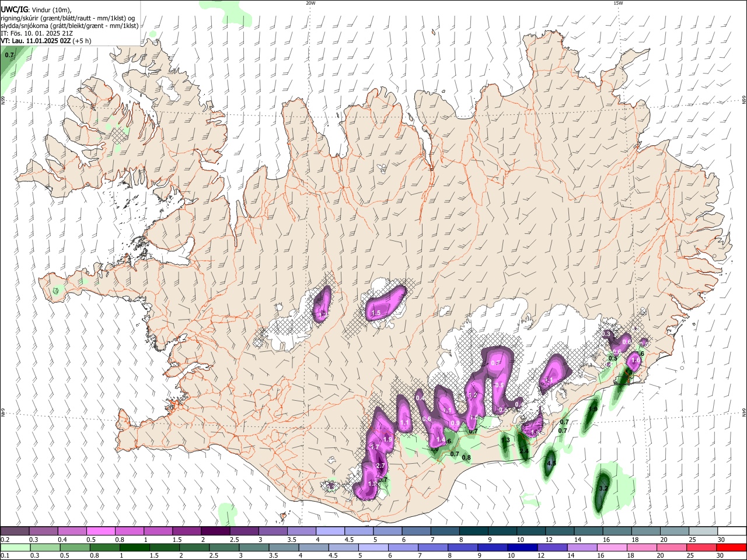Click the lightest green 0.1 swatch in bottom row
This screenshot has height=560, width=747.
click(x=15, y=548)
